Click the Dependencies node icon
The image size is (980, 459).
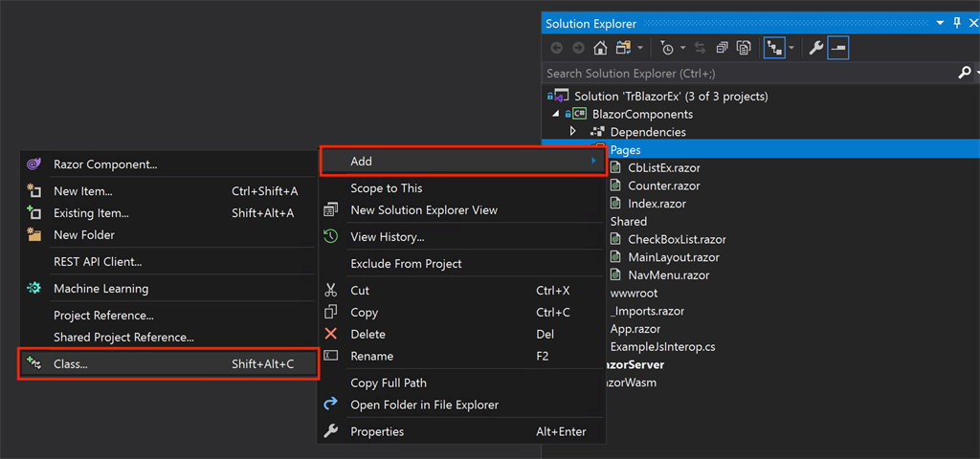(x=597, y=132)
